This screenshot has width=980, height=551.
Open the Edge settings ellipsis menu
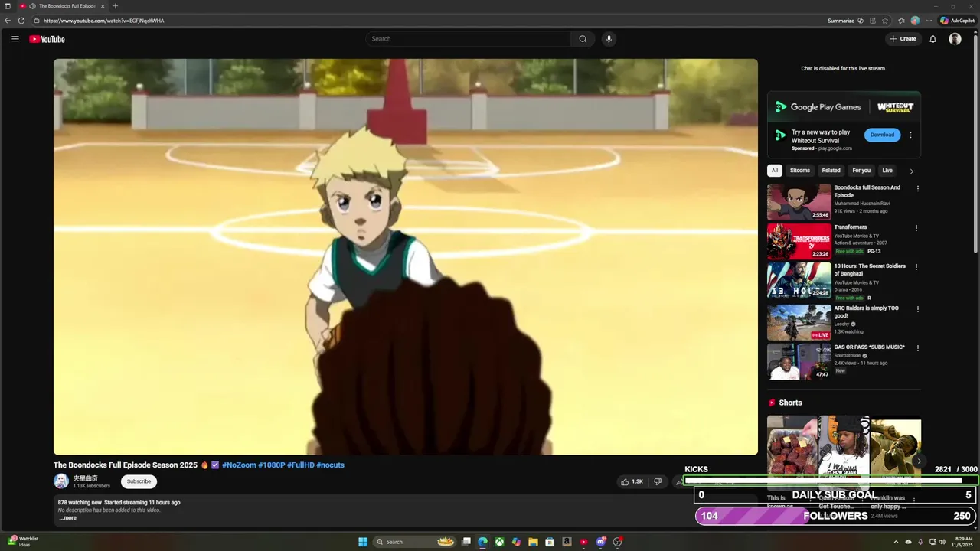[x=929, y=21]
